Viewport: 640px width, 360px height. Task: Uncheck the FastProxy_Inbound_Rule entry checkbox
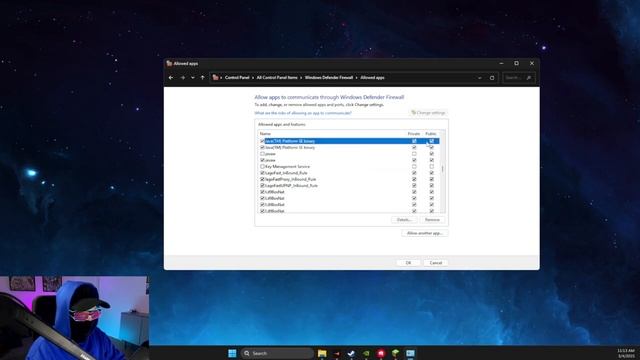pos(262,179)
